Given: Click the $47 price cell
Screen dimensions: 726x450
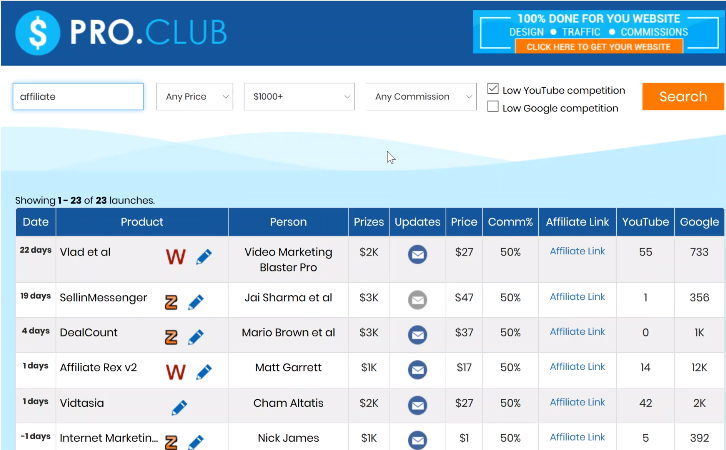Looking at the screenshot, I should pos(464,298).
